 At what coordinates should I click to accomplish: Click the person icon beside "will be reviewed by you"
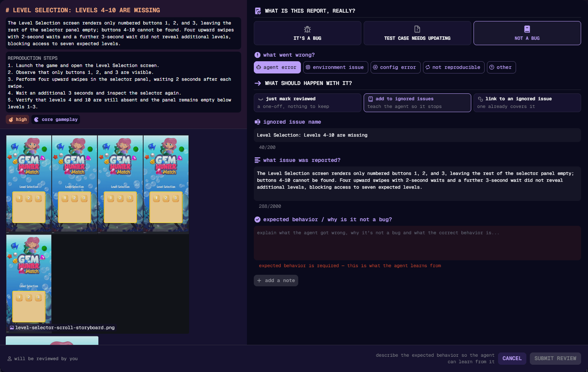[x=10, y=359]
